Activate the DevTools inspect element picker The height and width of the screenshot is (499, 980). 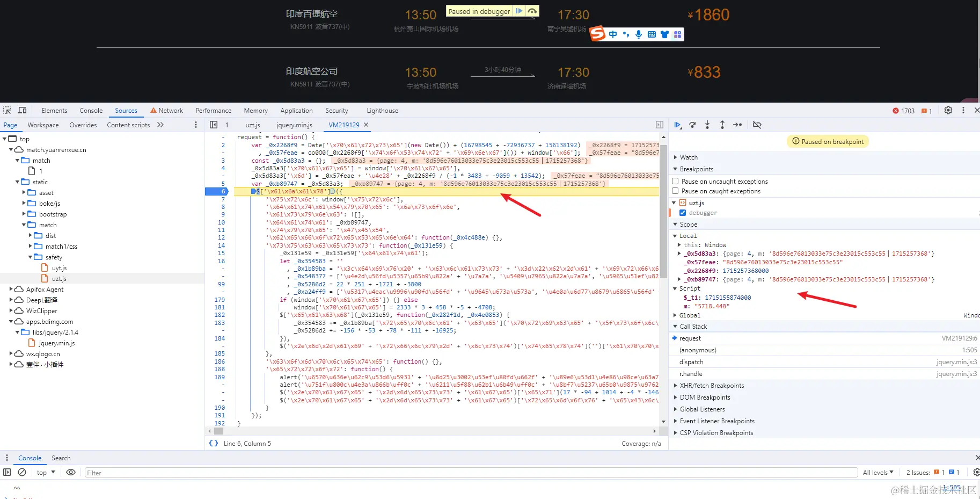[7, 110]
